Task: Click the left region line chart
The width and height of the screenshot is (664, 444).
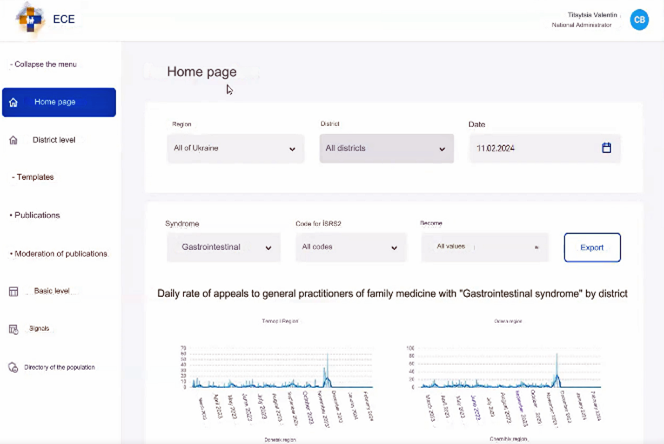Action: [273, 370]
